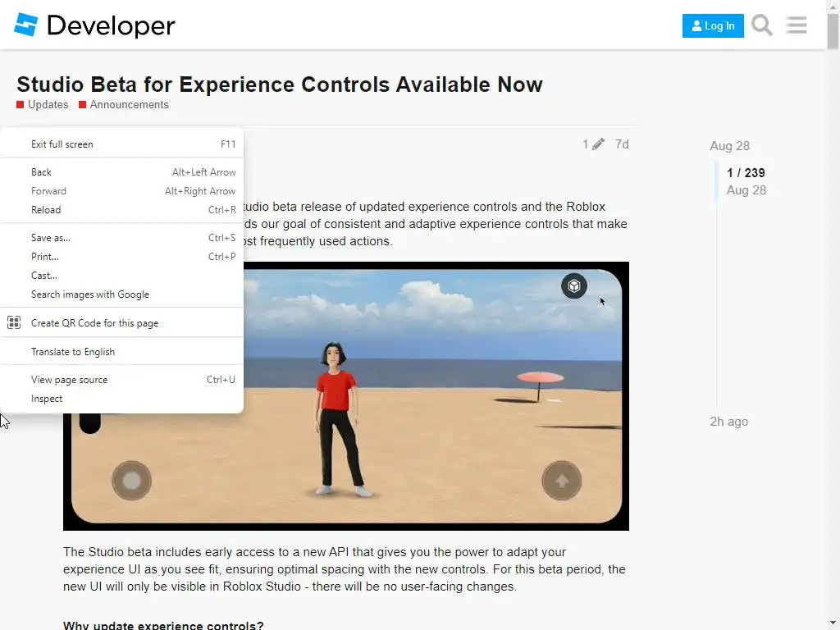Select Exit full screen menu item
This screenshot has width=840, height=630.
pos(121,144)
